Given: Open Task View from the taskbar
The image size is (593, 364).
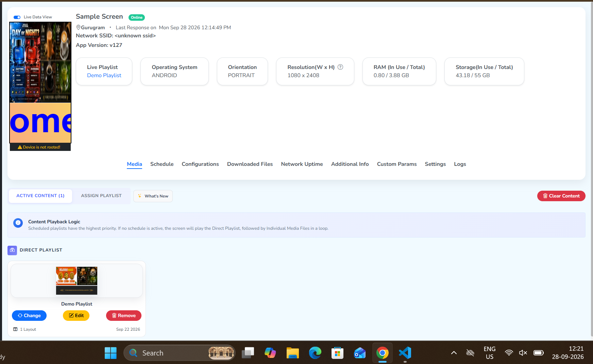Looking at the screenshot, I should tap(248, 353).
